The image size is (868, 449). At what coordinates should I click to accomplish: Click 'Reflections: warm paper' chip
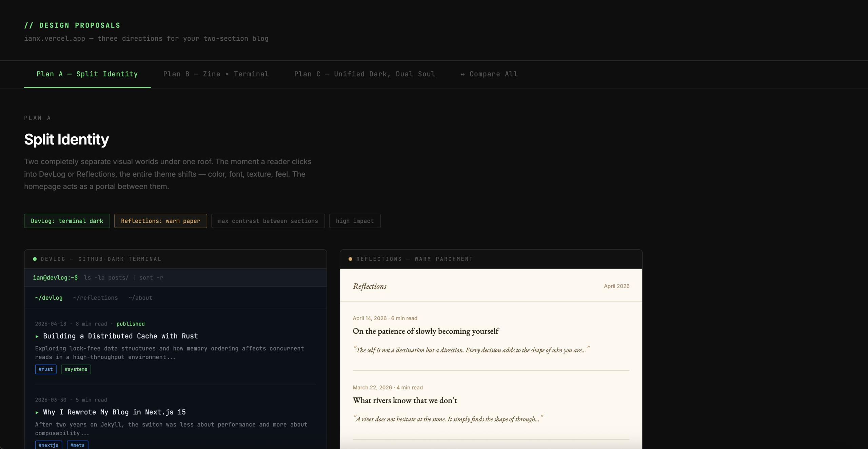160,221
